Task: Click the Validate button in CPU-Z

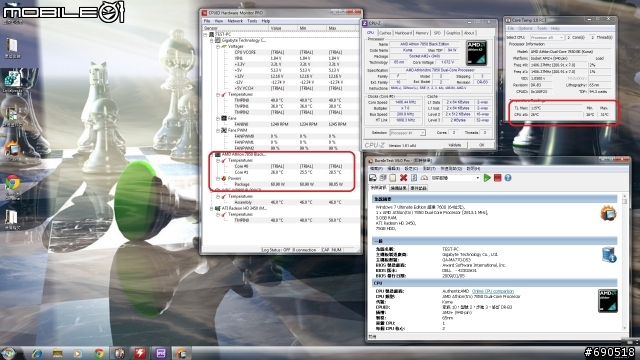Action: [x=454, y=145]
